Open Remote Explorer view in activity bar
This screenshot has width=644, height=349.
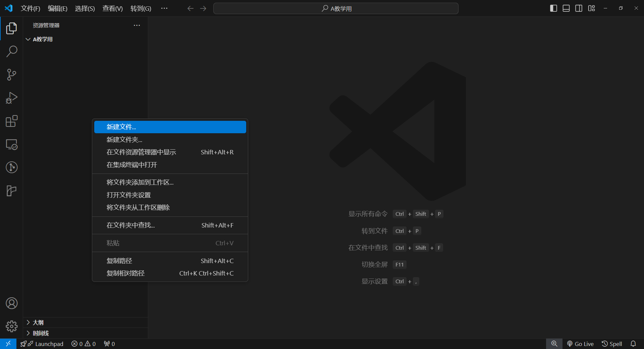[x=11, y=144]
